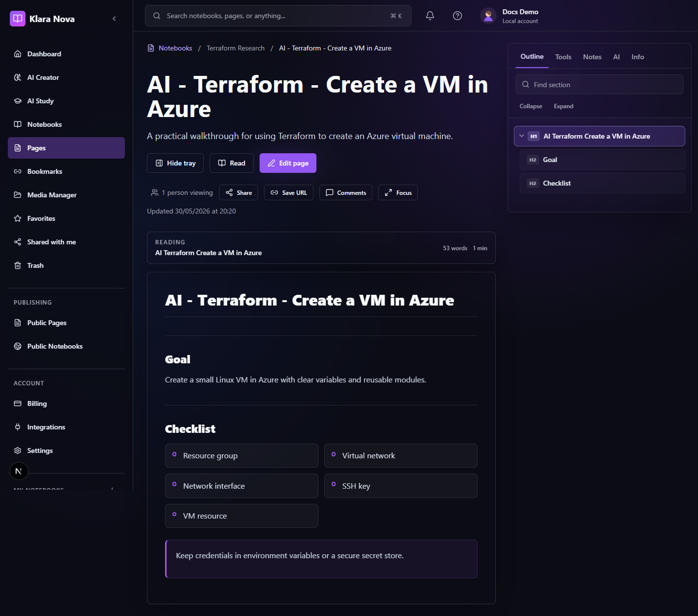
Task: Click the breadcrumb notebook page icon
Action: tap(151, 48)
